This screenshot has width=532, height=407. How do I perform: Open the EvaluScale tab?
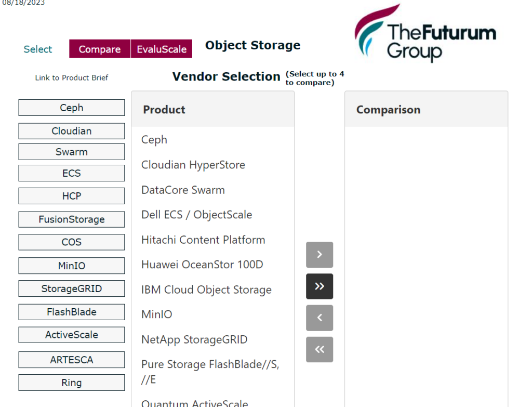(162, 49)
